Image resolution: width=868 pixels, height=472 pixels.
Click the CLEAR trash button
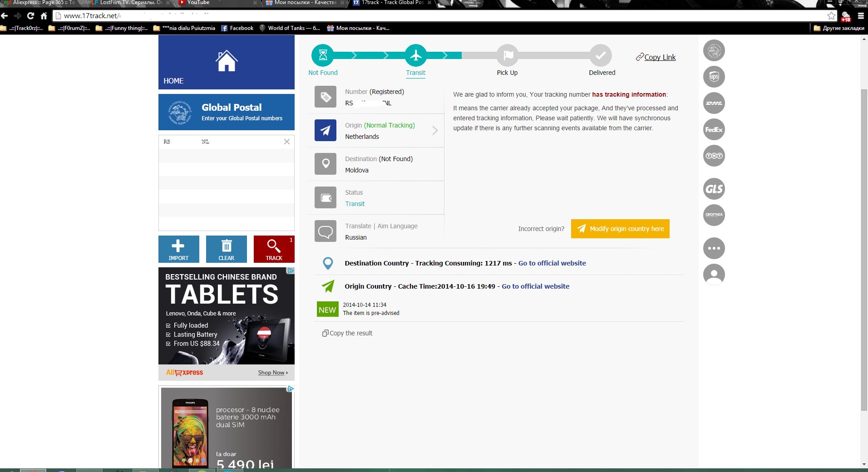(x=226, y=249)
